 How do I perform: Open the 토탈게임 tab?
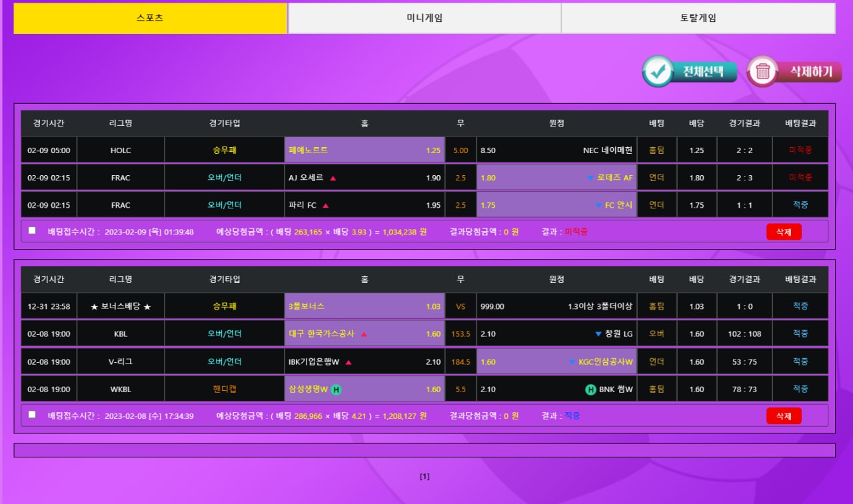coord(698,19)
